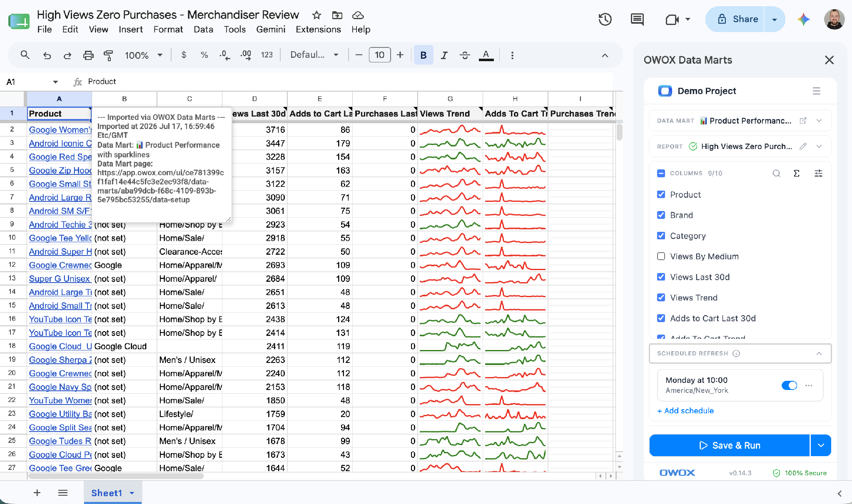The width and height of the screenshot is (852, 504).
Task: Open column filter settings
Action: (x=818, y=173)
